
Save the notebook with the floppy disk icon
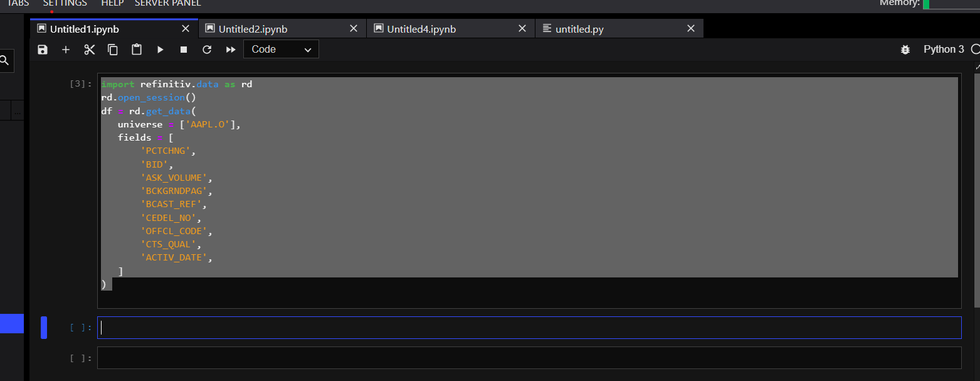tap(43, 50)
